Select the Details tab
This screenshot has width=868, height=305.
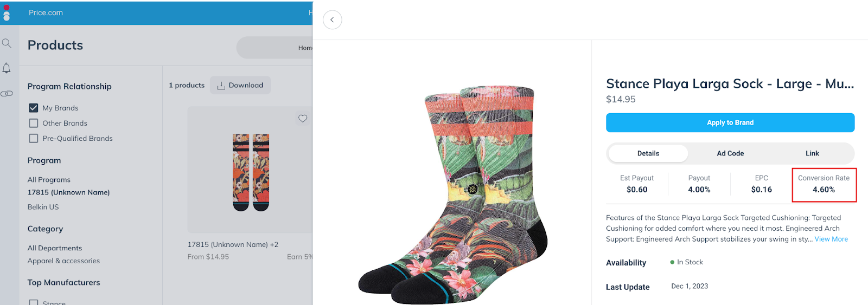pos(648,153)
